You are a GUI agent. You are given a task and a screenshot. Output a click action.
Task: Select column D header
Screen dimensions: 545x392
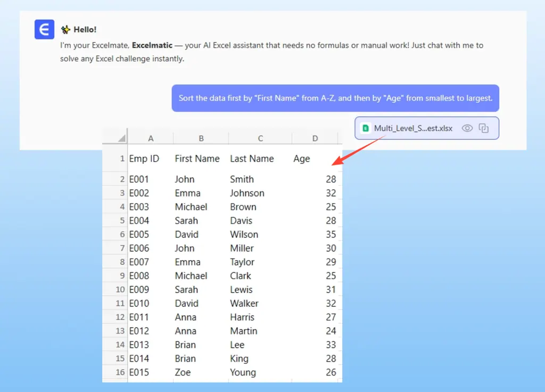[315, 138]
